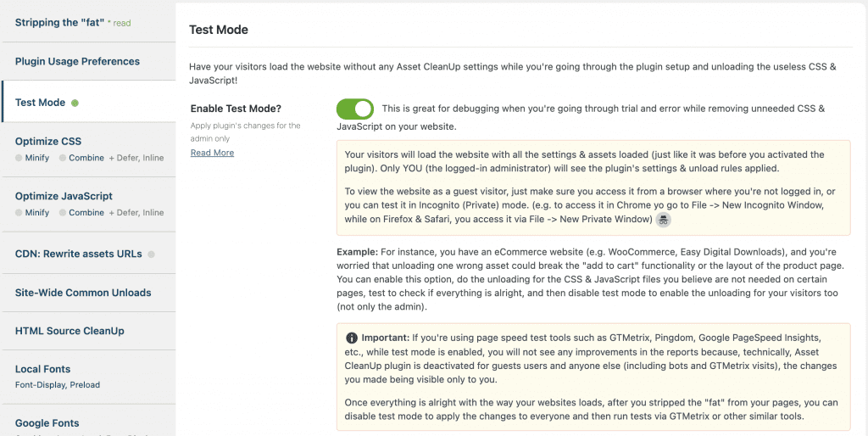Open HTML Source CleanUp tab
868x436 pixels.
click(x=70, y=331)
